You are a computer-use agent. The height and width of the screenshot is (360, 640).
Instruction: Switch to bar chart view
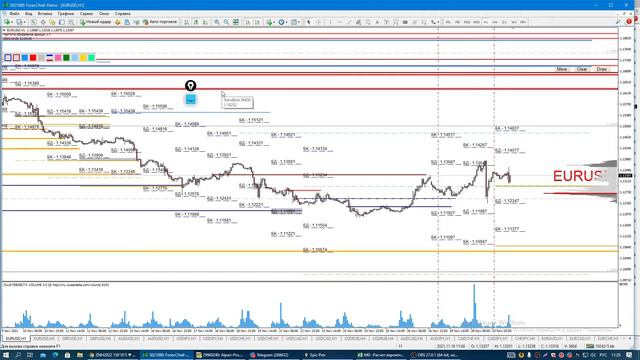187,22
